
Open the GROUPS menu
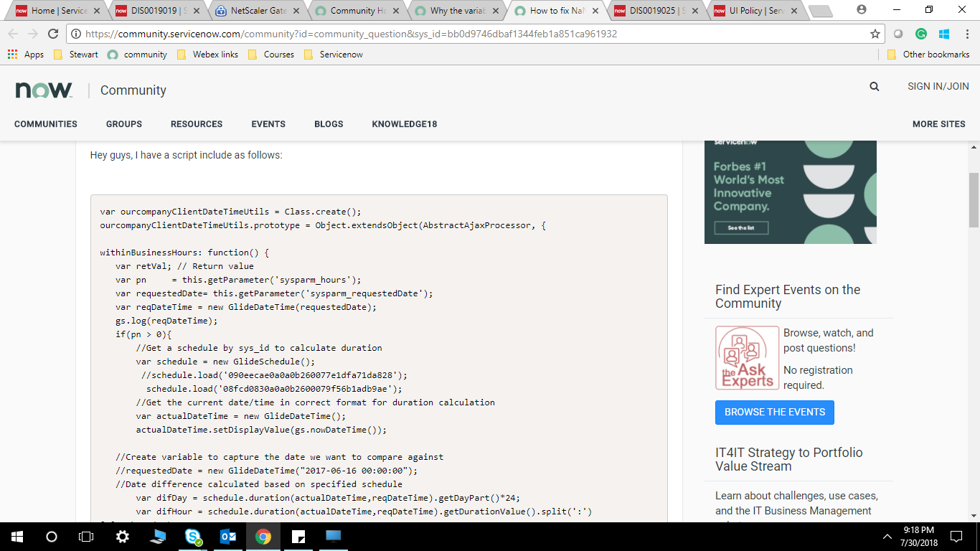click(124, 124)
